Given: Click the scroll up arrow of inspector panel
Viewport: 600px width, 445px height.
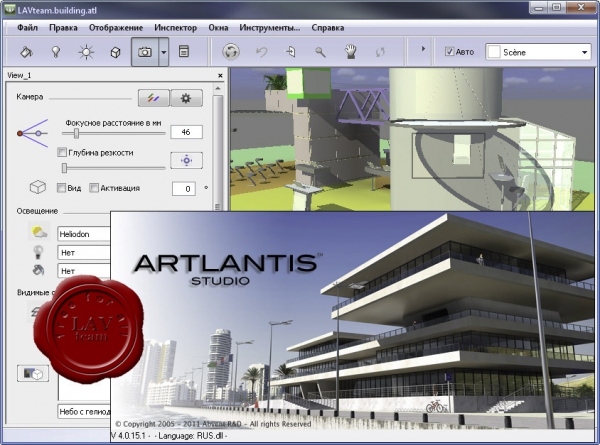Looking at the screenshot, I should pos(218,88).
